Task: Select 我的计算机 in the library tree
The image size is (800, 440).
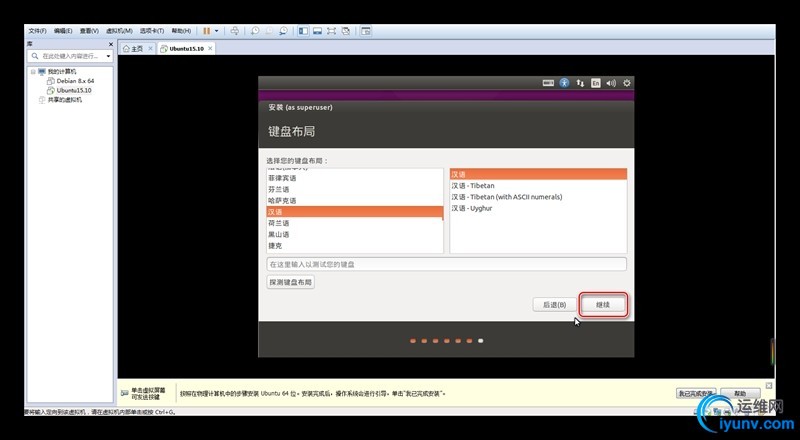Action: [62, 72]
